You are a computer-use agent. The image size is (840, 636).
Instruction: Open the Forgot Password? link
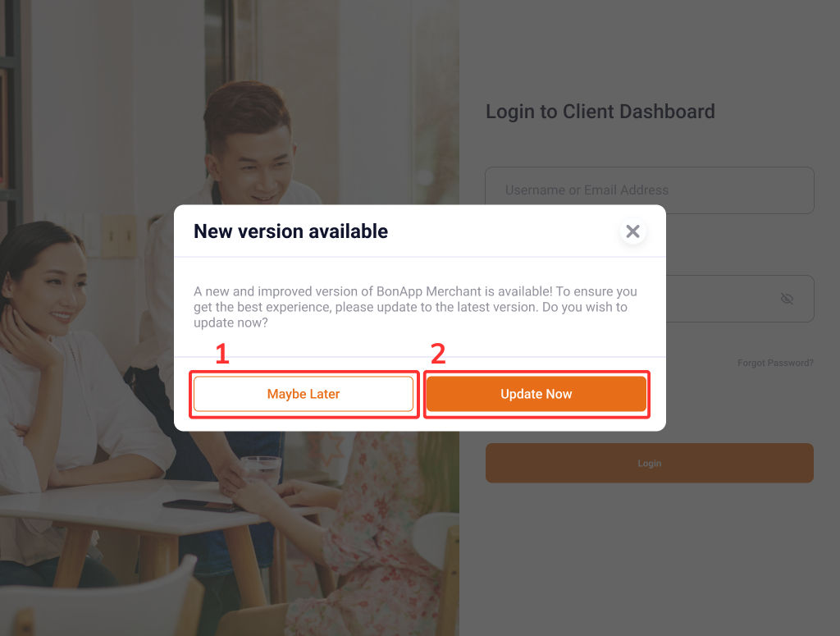tap(775, 363)
